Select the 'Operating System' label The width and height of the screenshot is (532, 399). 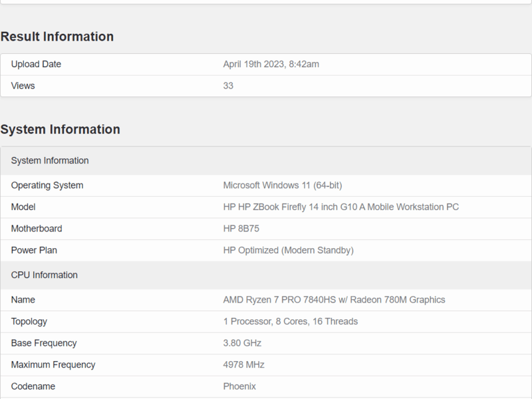click(47, 186)
